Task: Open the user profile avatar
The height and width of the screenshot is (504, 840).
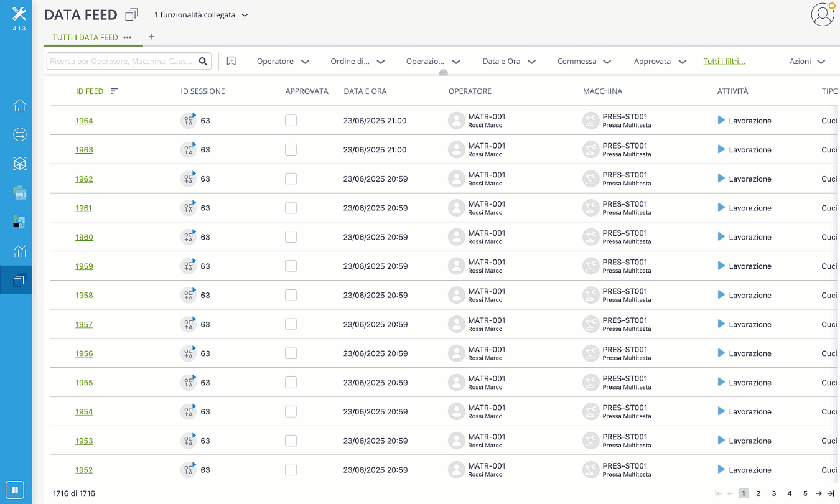Action: pyautogui.click(x=823, y=14)
